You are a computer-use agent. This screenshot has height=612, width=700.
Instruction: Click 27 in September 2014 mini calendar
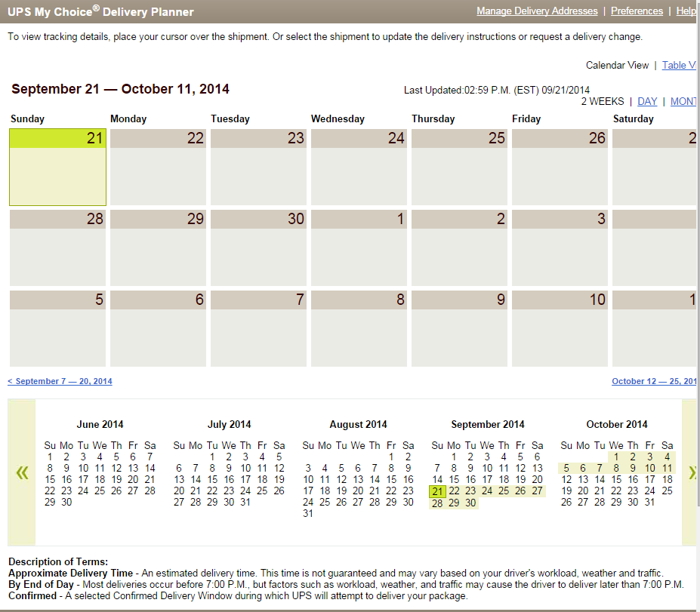coord(537,491)
